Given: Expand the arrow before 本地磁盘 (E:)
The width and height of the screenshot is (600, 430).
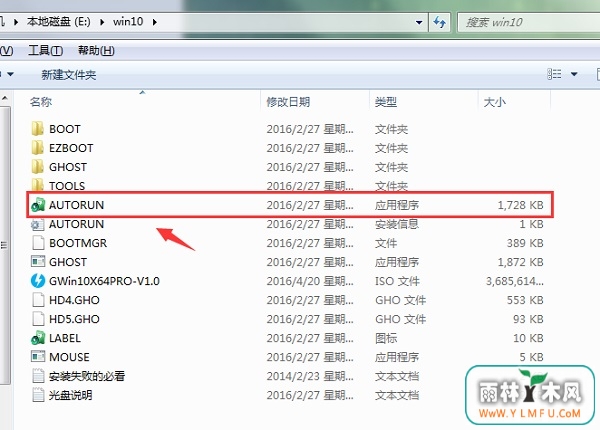Looking at the screenshot, I should coord(16,22).
